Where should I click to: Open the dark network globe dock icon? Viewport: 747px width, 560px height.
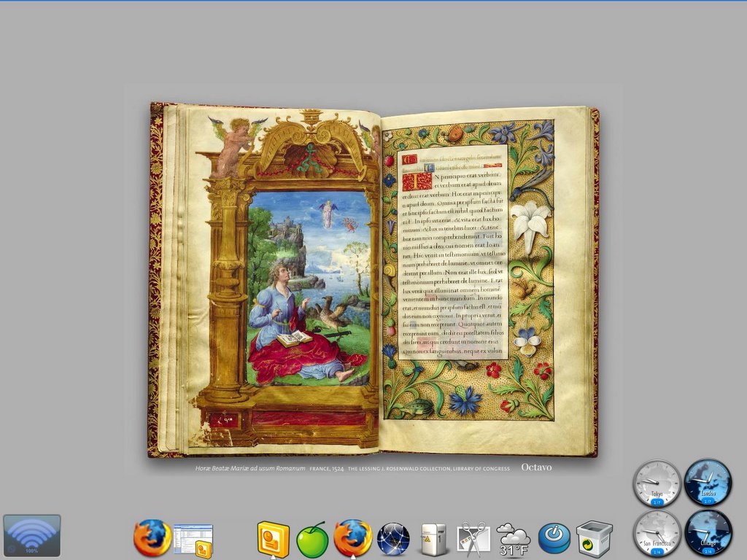coord(393,539)
